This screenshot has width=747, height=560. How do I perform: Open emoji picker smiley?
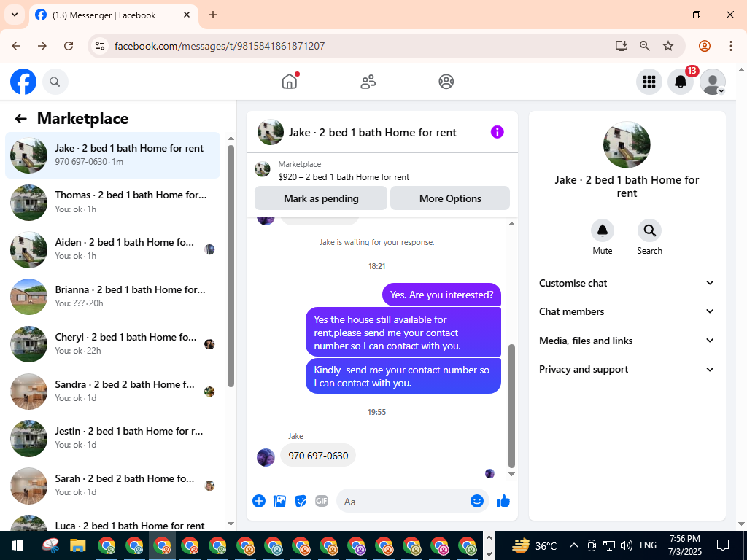(x=477, y=501)
